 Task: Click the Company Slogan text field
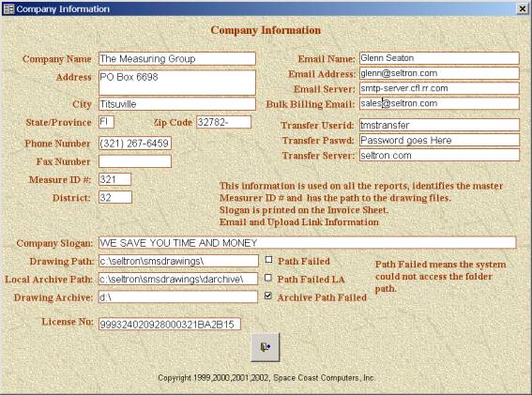click(308, 243)
